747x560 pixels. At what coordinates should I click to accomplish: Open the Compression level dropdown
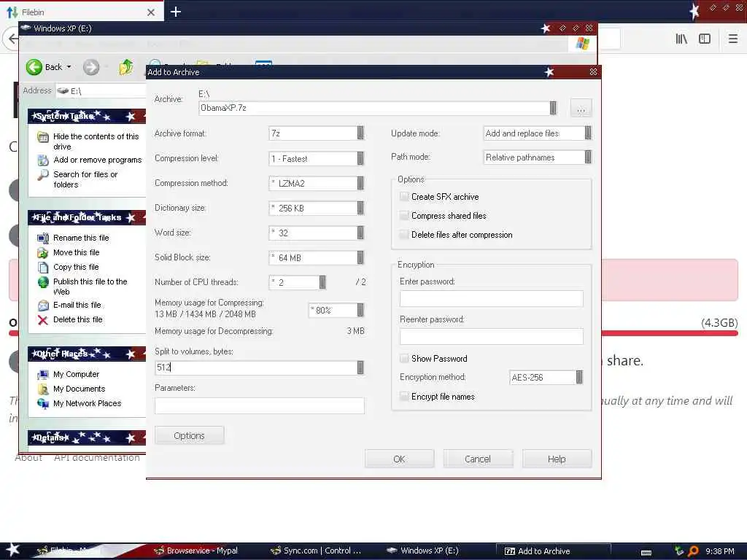click(360, 158)
